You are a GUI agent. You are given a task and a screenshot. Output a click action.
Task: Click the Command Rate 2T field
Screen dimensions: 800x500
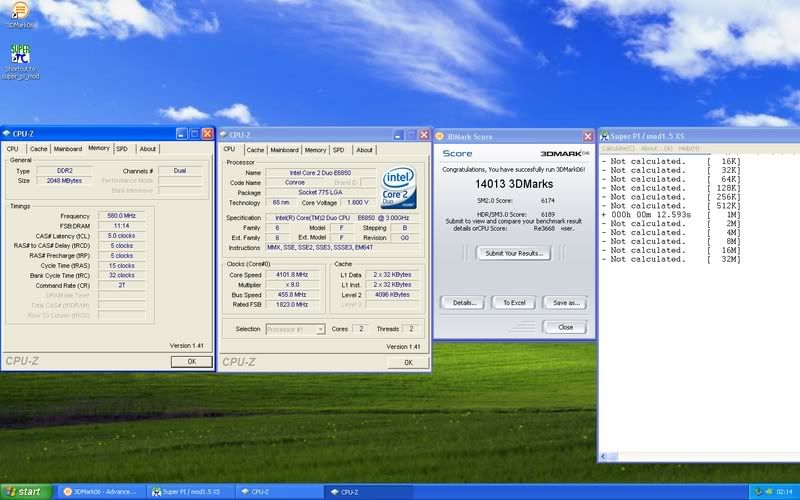pyautogui.click(x=121, y=285)
